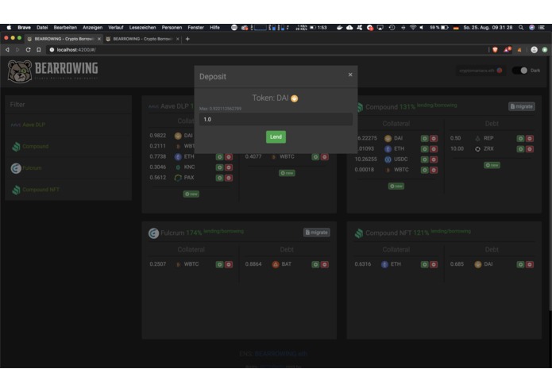Click red minus for Aave ETH collateral

coord(229,157)
